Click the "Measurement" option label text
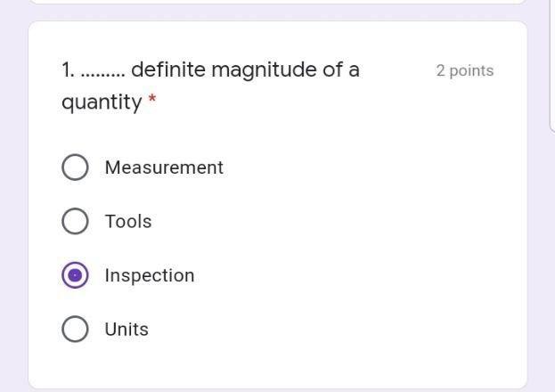The height and width of the screenshot is (392, 555). [164, 167]
